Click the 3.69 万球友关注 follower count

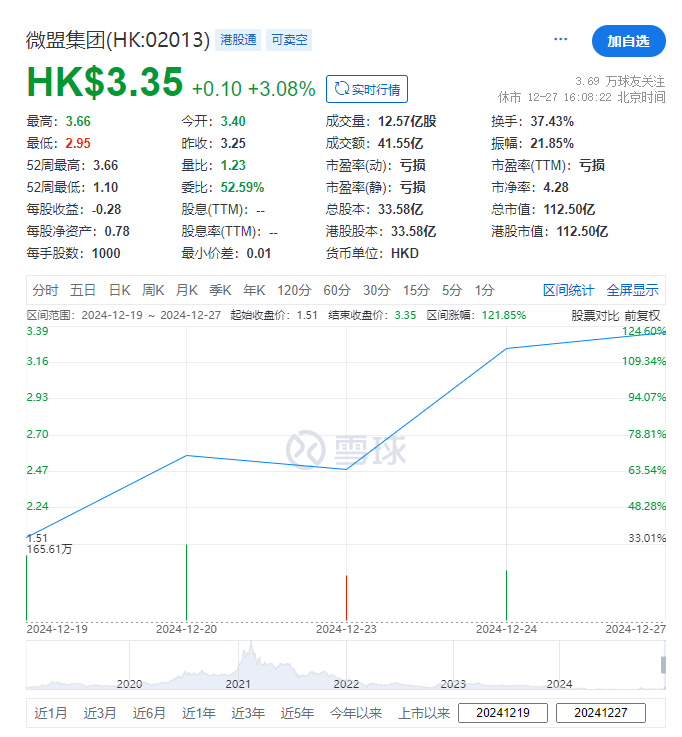pos(620,81)
